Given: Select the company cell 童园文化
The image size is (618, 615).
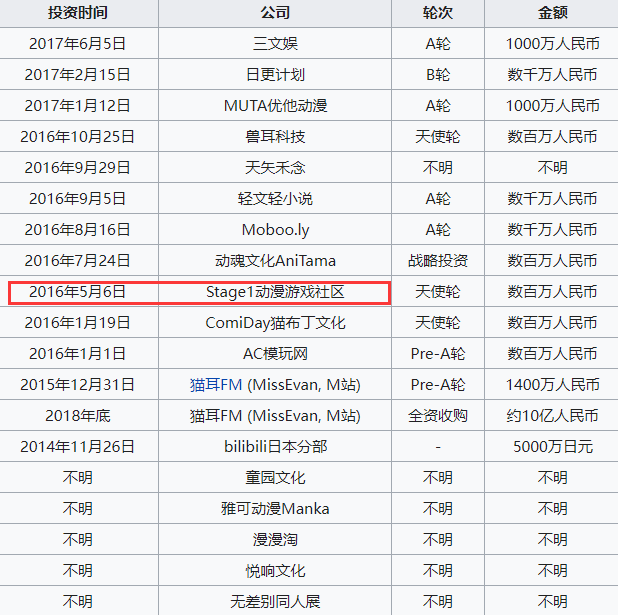Looking at the screenshot, I should point(275,478).
